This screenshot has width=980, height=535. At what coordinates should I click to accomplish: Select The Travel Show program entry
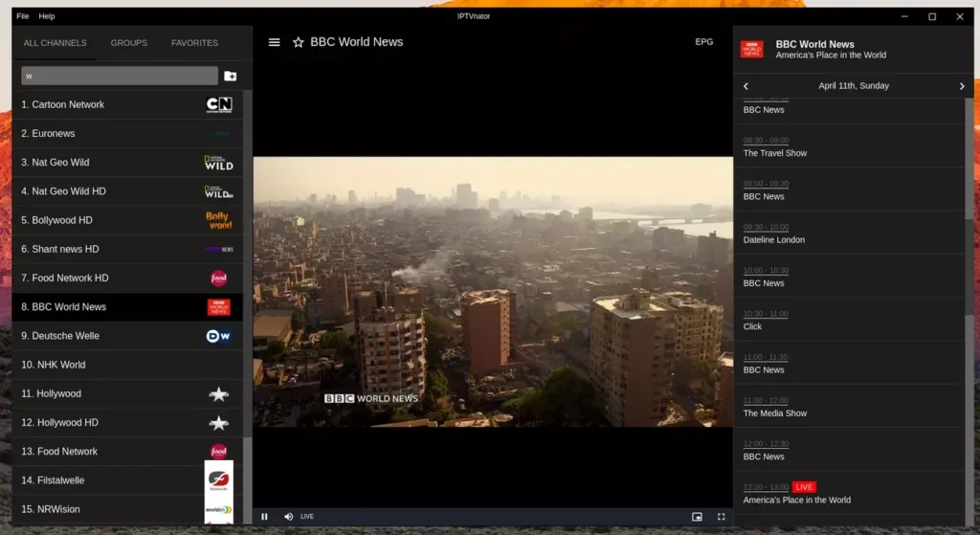(x=775, y=153)
